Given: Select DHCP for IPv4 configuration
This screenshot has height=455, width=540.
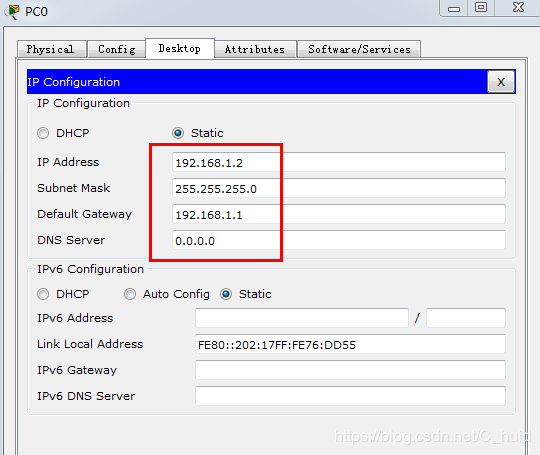Looking at the screenshot, I should 43,133.
